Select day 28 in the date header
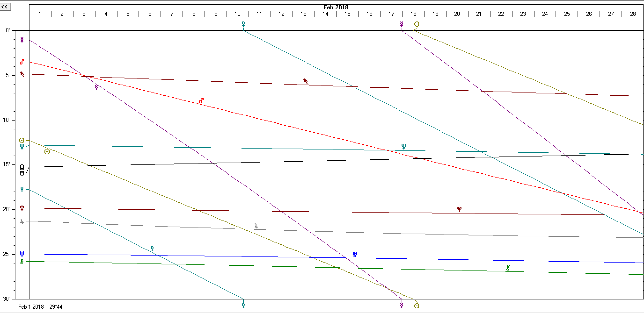Viewport: 644px width, 313px height. 633,14
